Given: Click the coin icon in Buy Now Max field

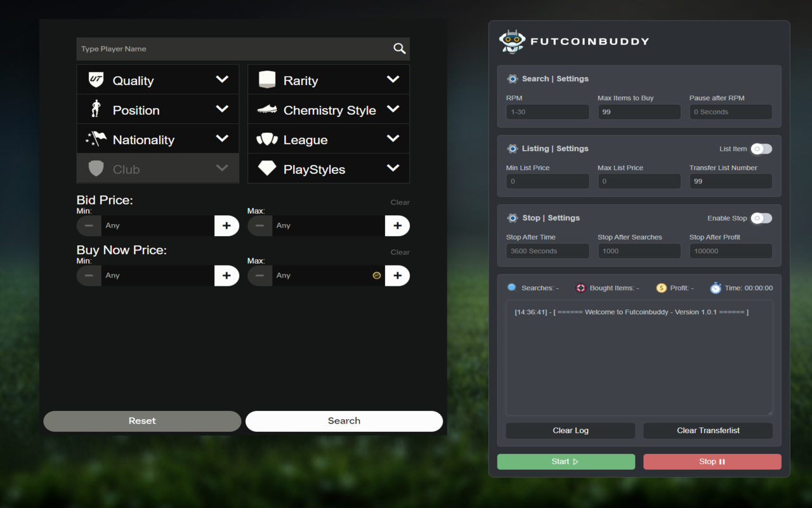Looking at the screenshot, I should pos(376,276).
